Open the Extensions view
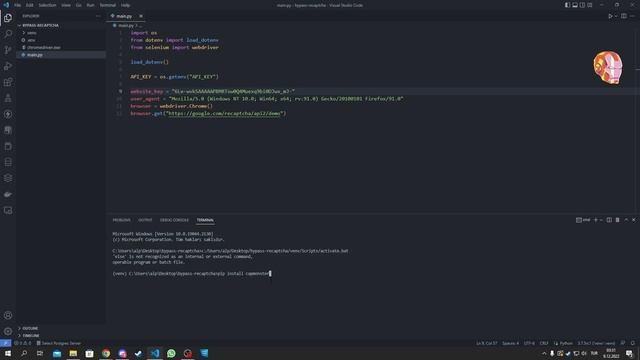 click(x=8, y=82)
